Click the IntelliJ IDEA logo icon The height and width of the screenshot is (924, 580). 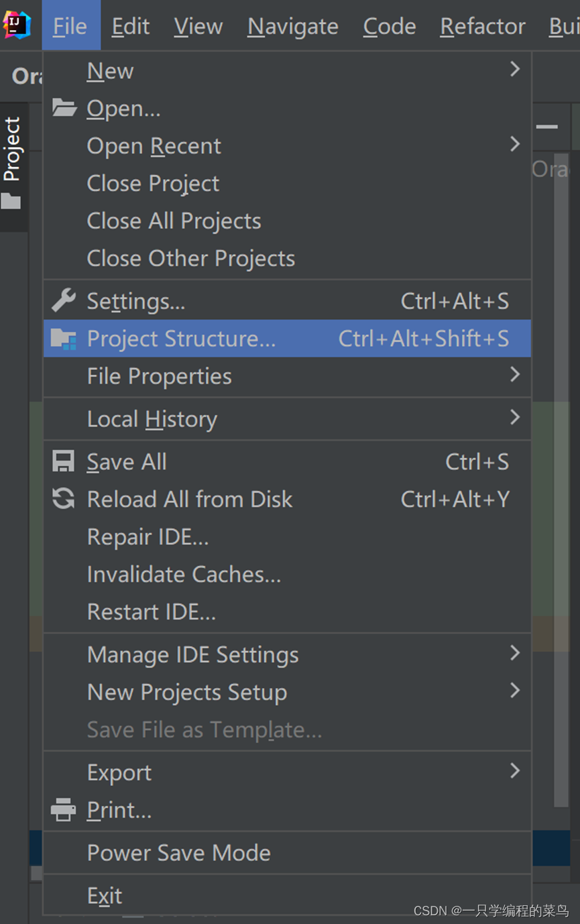click(x=16, y=25)
